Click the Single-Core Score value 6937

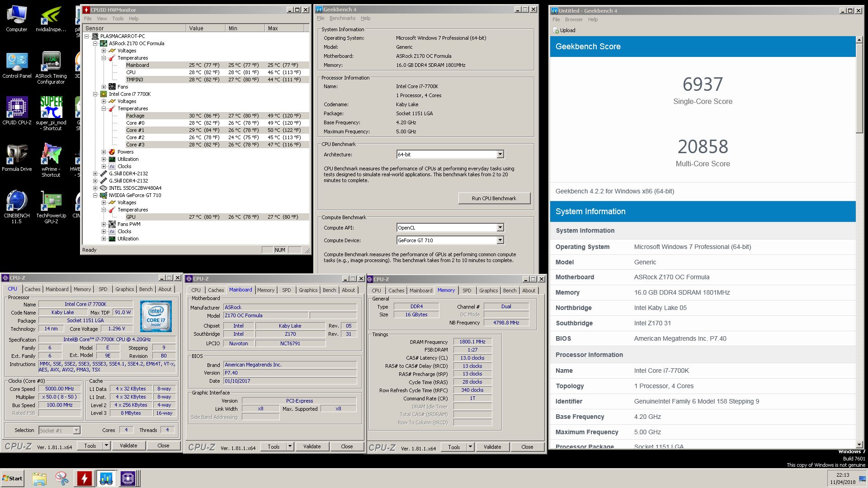[703, 84]
